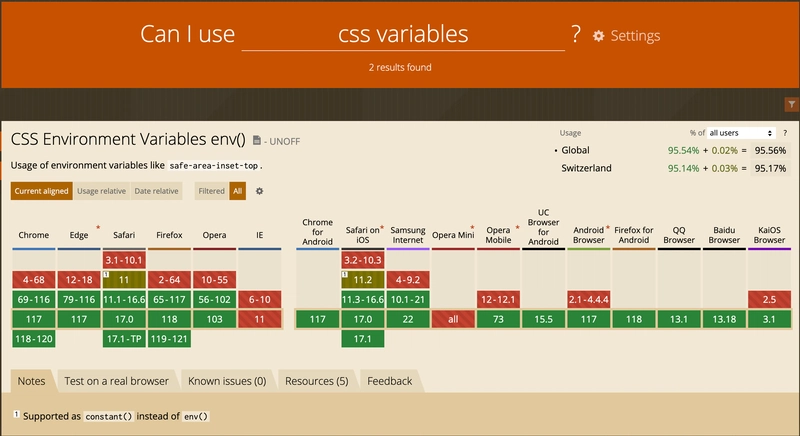This screenshot has width=800, height=436.
Task: Click Safari 3.1-10.1 cell
Action: click(x=124, y=260)
